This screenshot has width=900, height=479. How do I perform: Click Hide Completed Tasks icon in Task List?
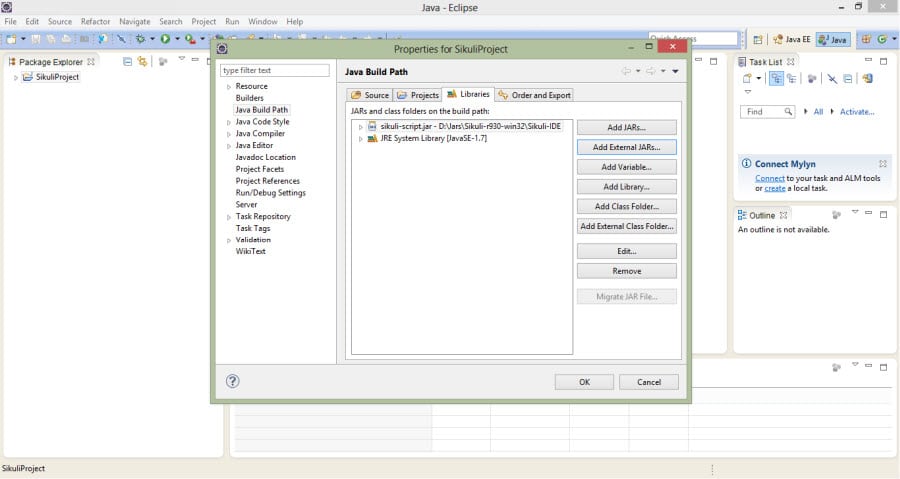pos(832,79)
